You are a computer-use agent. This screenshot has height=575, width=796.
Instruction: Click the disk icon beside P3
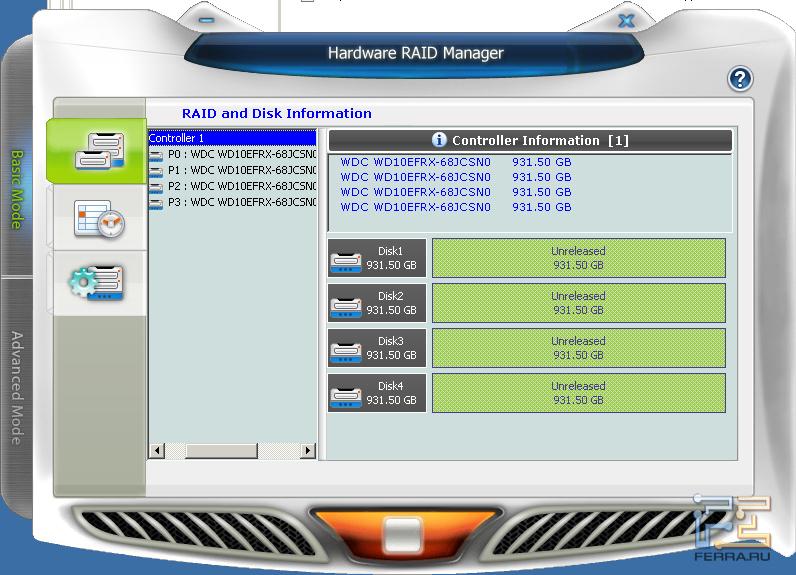pyautogui.click(x=156, y=204)
